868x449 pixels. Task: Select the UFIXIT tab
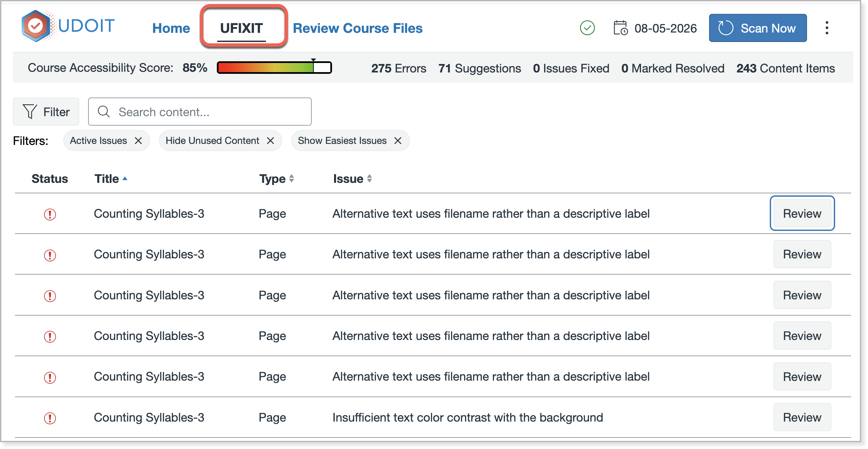[x=242, y=28]
